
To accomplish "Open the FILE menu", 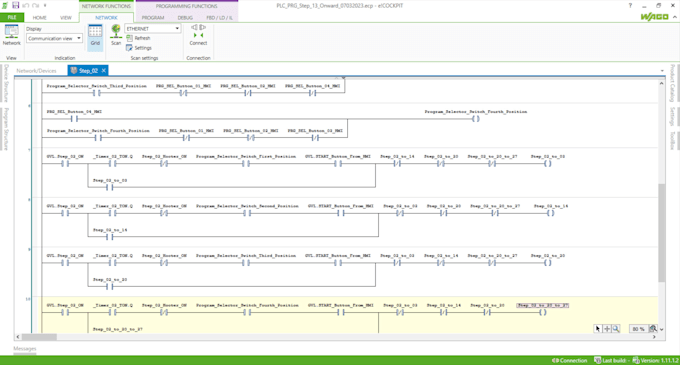I will pyautogui.click(x=12, y=17).
